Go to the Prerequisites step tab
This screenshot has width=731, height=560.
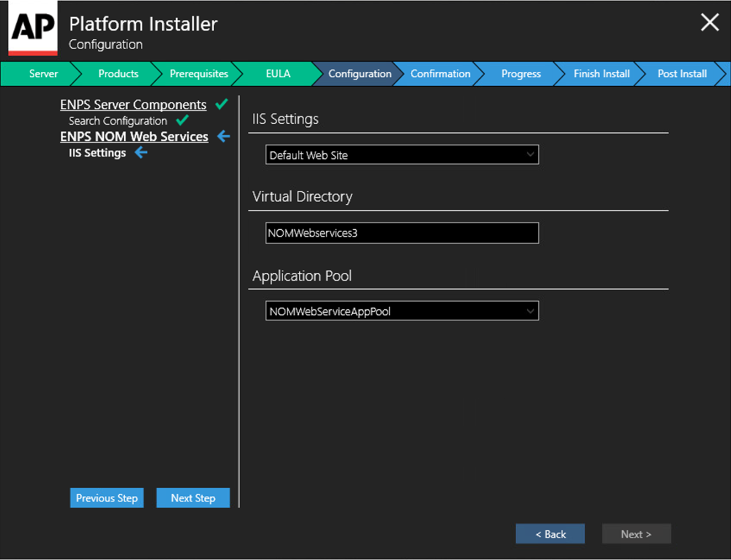coord(199,73)
